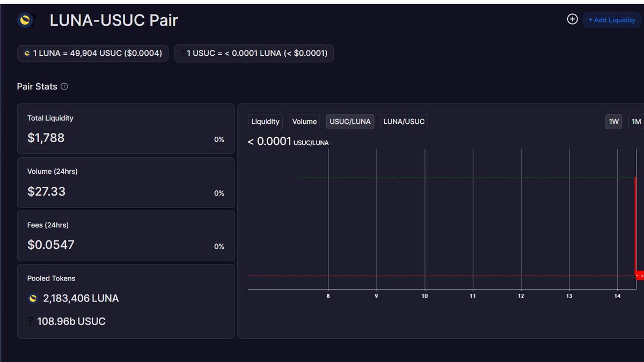This screenshot has height=362, width=644.
Task: Click the circled plus icon near Add Liquidity
Action: [x=573, y=19]
